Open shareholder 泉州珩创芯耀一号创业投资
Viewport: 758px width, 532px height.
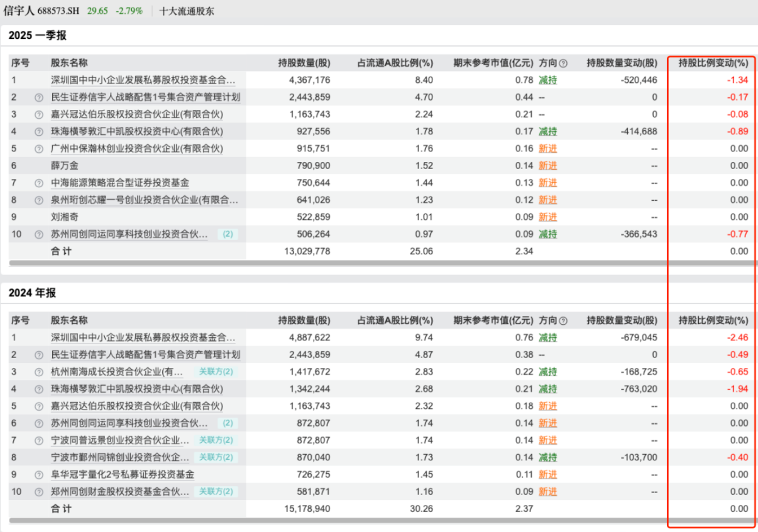tap(145, 200)
